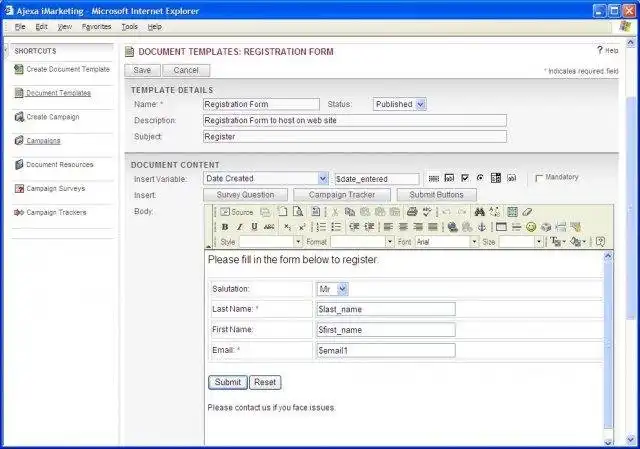The image size is (640, 449).
Task: Click in the Subject input field
Action: pos(355,137)
